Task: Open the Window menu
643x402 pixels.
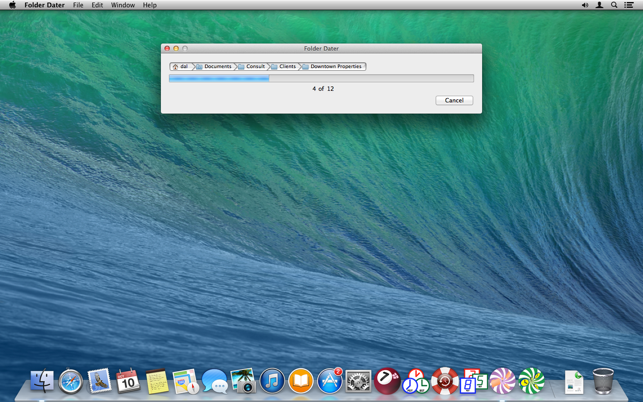Action: click(123, 5)
